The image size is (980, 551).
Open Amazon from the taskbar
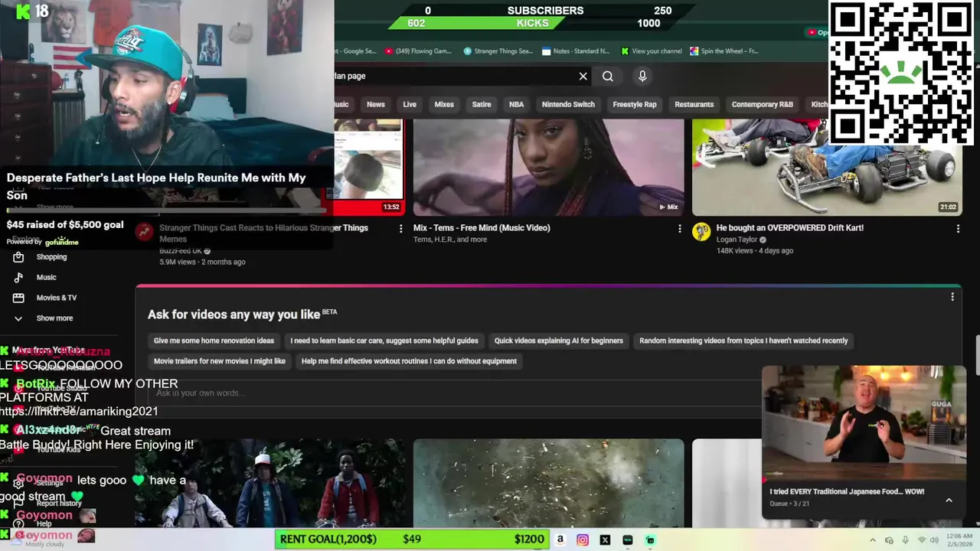click(x=560, y=540)
